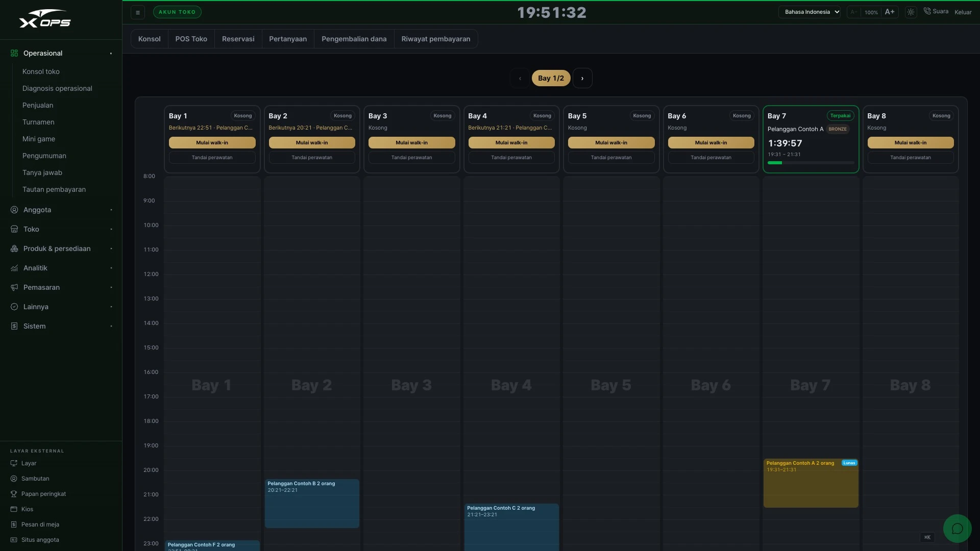Toggle the Suara sound icon
The height and width of the screenshot is (551, 980).
point(927,11)
